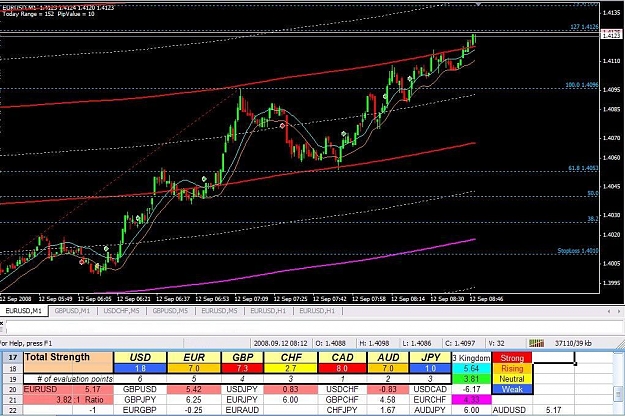Click the spreadsheet vertical scrollbar thumb

[x=619, y=394]
